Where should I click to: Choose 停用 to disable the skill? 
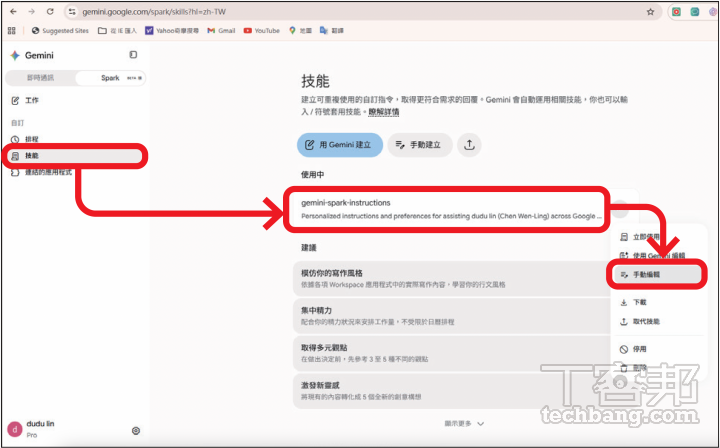[x=657, y=349]
